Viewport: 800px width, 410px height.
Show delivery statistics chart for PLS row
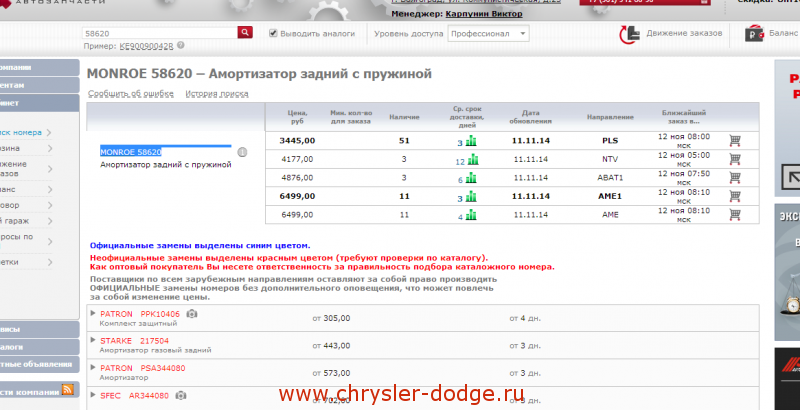tap(471, 141)
